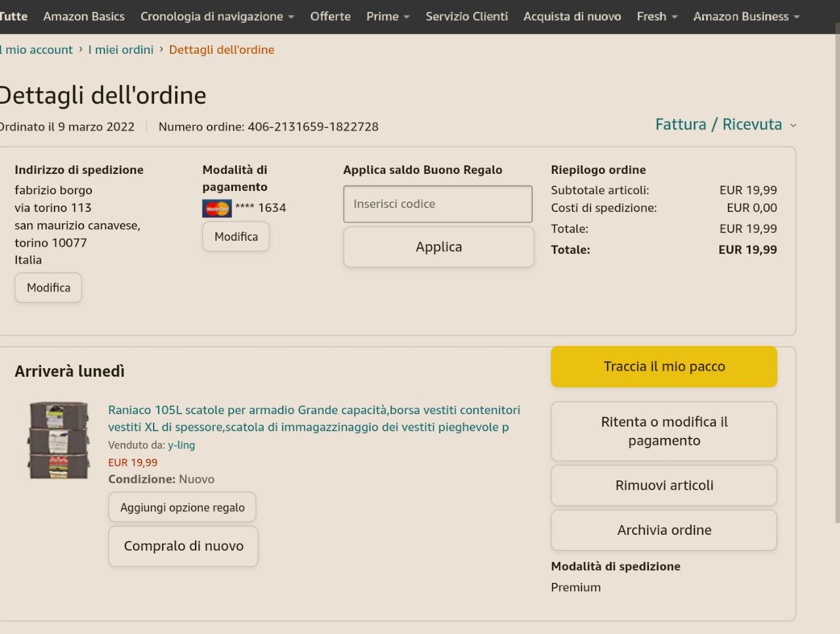Open the Prime dropdown menu
The width and height of the screenshot is (840, 634).
tap(387, 16)
